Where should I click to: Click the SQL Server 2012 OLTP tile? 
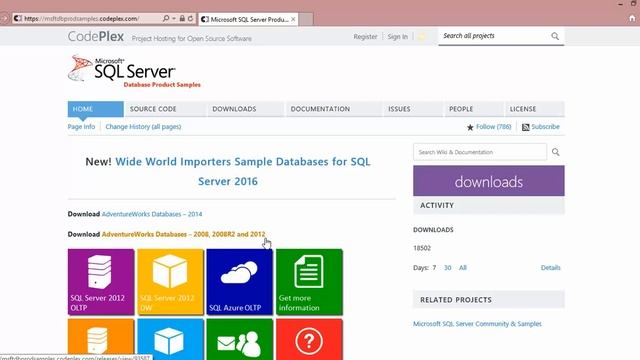tap(101, 282)
